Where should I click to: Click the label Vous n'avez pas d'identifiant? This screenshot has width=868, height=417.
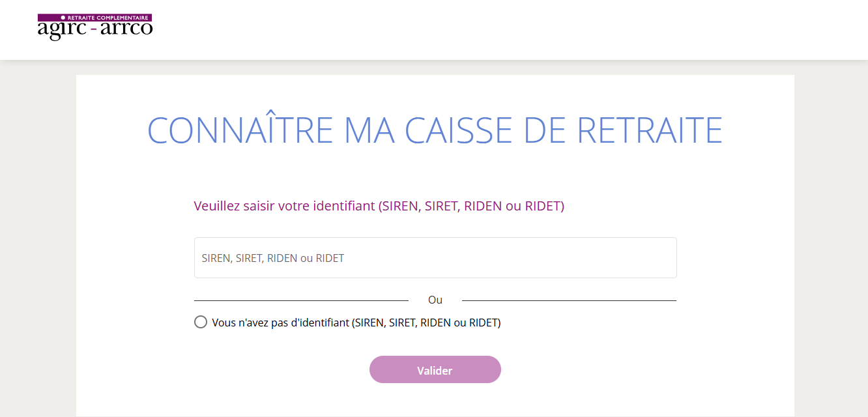point(356,323)
